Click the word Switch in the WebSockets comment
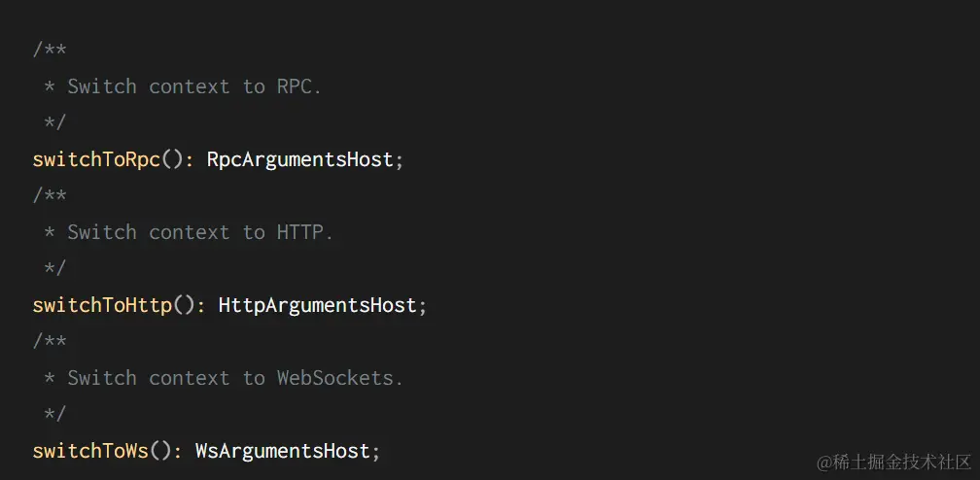Image resolution: width=980 pixels, height=480 pixels. pos(101,378)
